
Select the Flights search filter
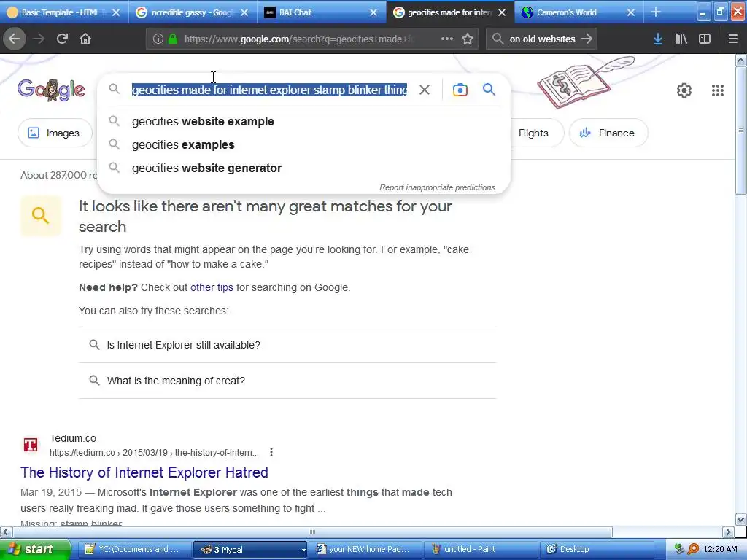click(x=533, y=133)
